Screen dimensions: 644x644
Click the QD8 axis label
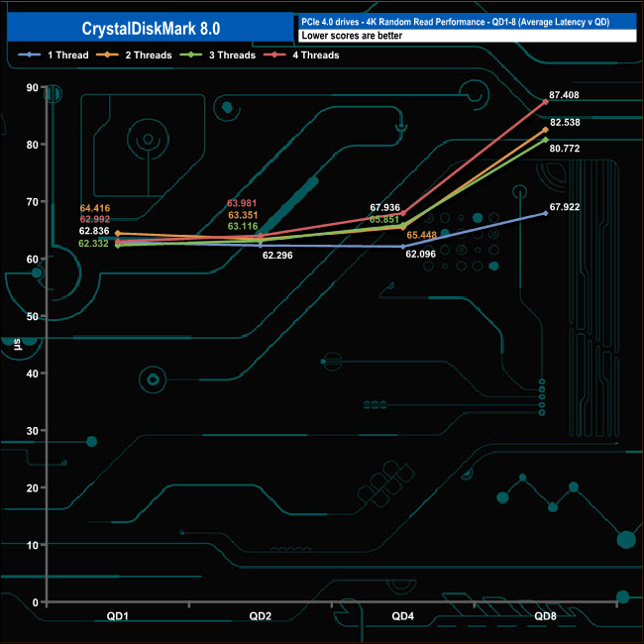546,615
